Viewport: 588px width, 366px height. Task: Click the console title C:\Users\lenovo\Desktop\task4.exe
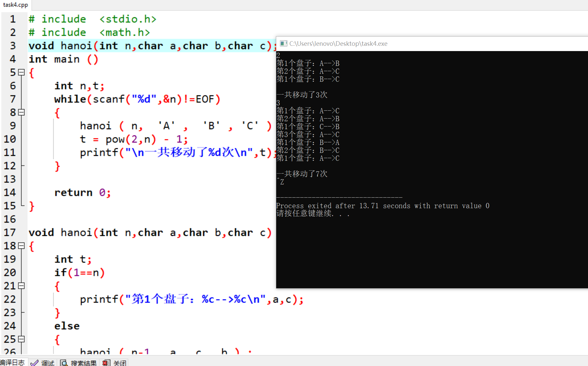pyautogui.click(x=338, y=43)
